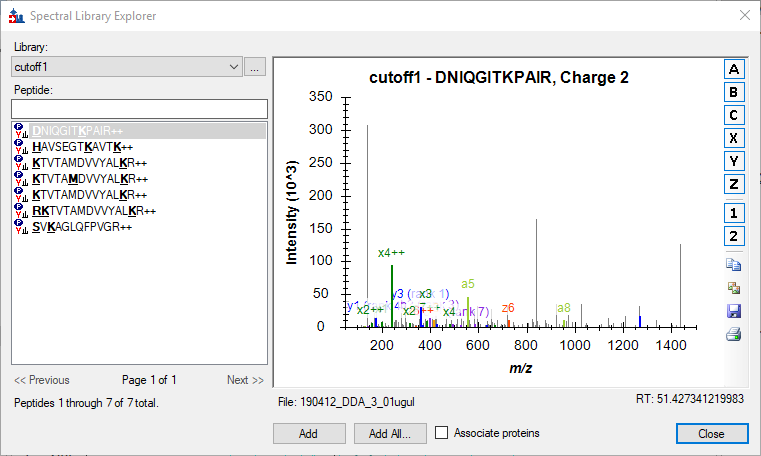Viewport: 761px width, 456px height.
Task: Toggle X ions display button
Action: [x=734, y=138]
